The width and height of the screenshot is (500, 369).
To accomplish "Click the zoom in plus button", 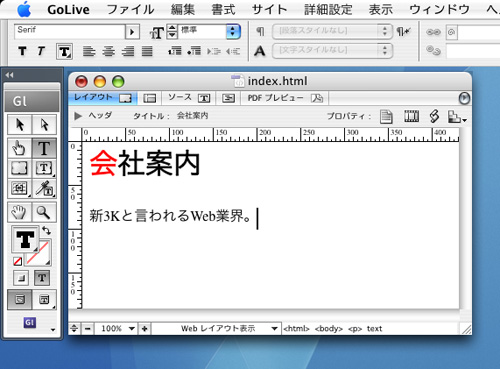I will [145, 329].
